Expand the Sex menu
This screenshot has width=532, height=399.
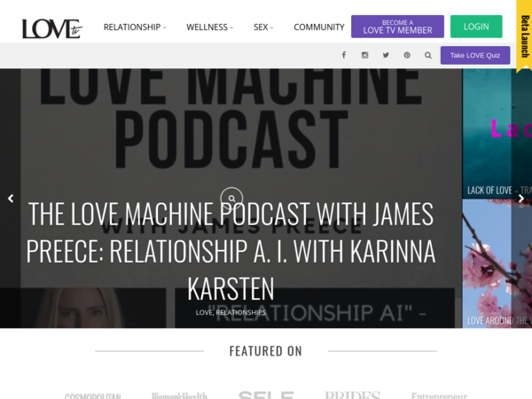(x=263, y=27)
